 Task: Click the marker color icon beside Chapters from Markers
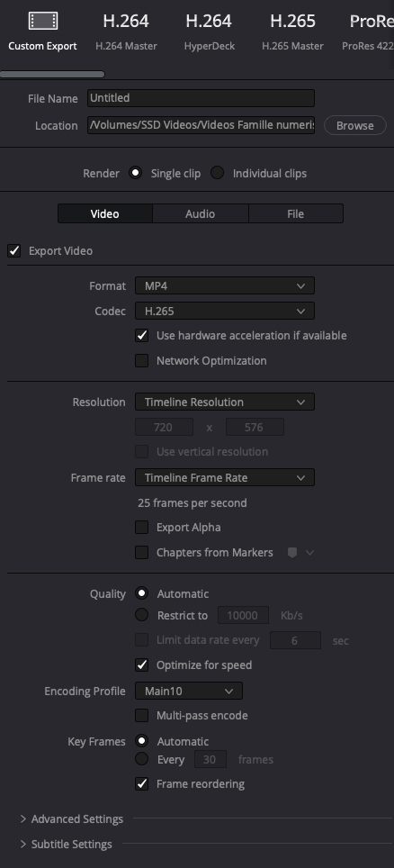coord(292,553)
